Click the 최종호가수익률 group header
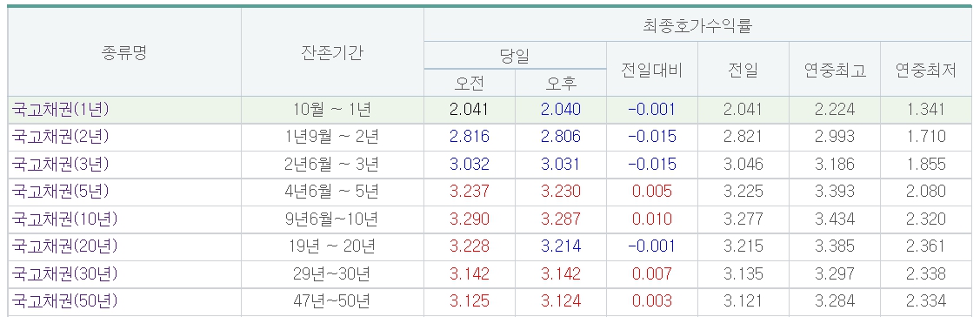Viewport: 980px width, 317px height. coord(697,25)
